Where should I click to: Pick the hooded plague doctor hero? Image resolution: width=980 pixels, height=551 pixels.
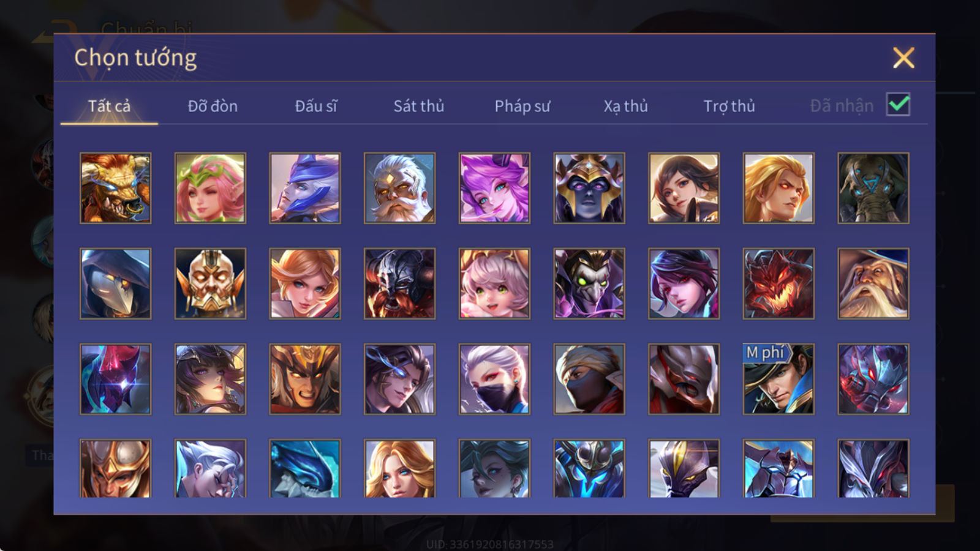(115, 283)
